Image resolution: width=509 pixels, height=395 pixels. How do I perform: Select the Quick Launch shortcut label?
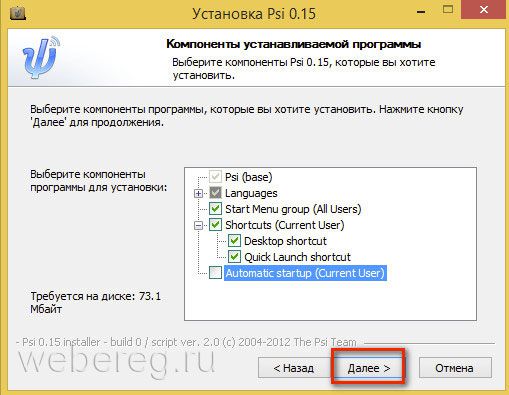tap(297, 257)
